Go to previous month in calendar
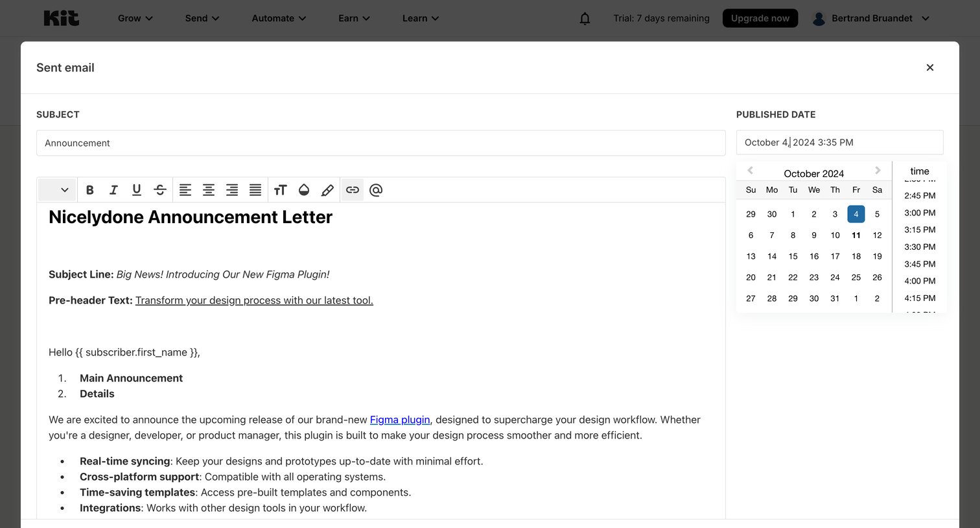 tap(751, 171)
